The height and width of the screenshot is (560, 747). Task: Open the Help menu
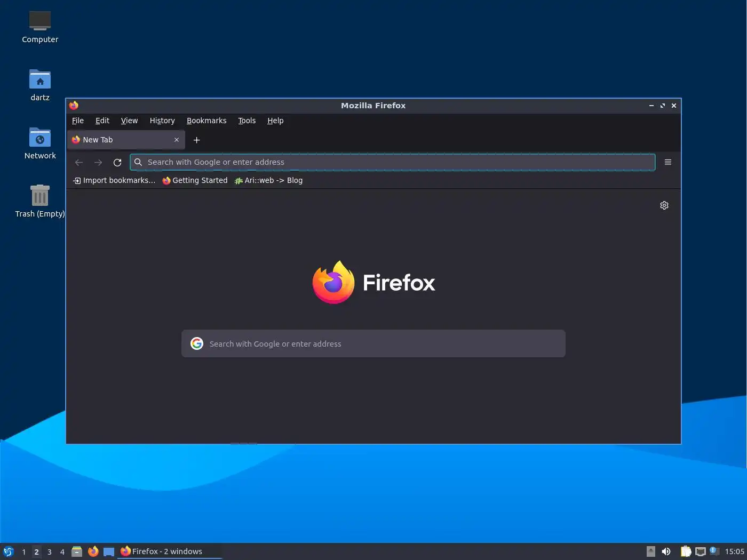pyautogui.click(x=275, y=121)
